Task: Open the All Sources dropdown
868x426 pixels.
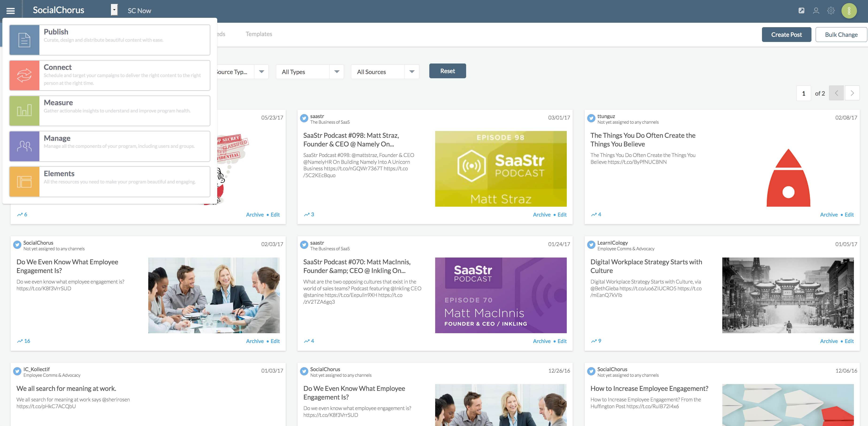Action: click(385, 72)
